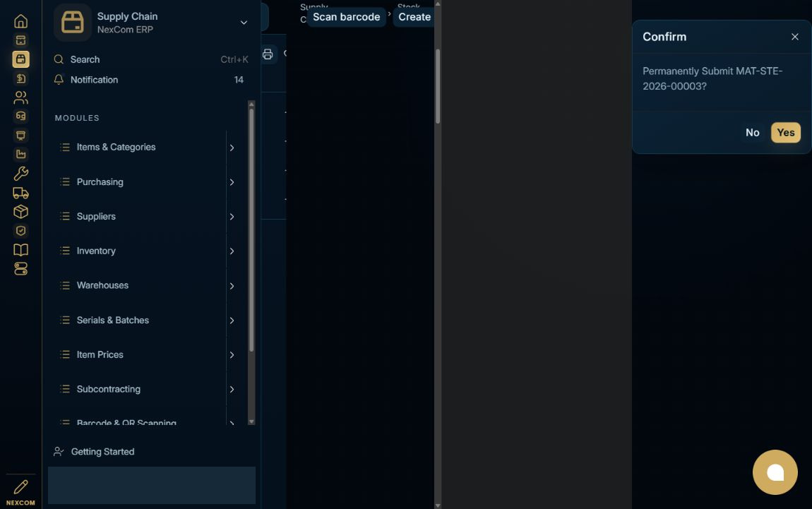Image resolution: width=812 pixels, height=509 pixels.
Task: Click the MODULES heading text
Action: (77, 118)
